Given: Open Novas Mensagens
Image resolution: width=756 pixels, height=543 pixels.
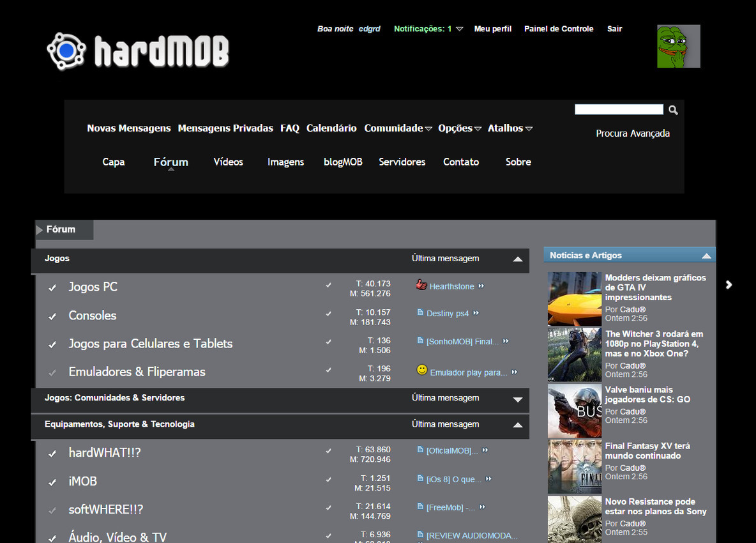Looking at the screenshot, I should point(129,128).
